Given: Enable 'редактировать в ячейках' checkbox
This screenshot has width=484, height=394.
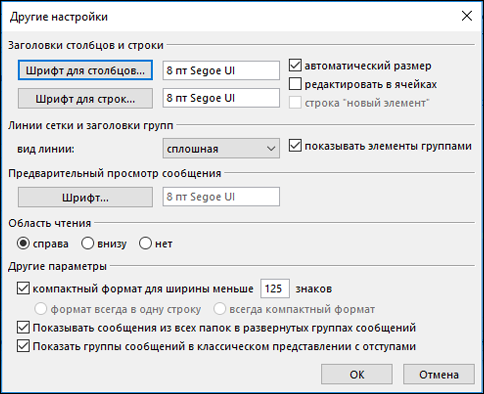Looking at the screenshot, I should pyautogui.click(x=295, y=84).
